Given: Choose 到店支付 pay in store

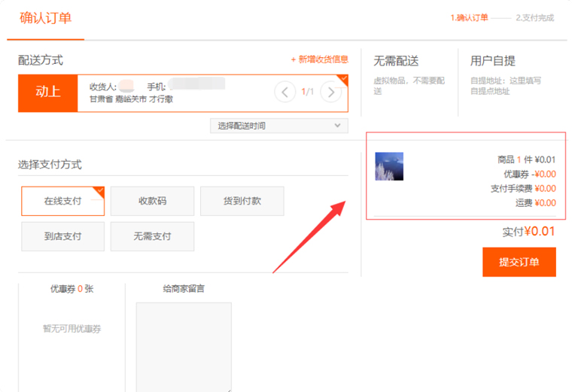Looking at the screenshot, I should [x=62, y=236].
